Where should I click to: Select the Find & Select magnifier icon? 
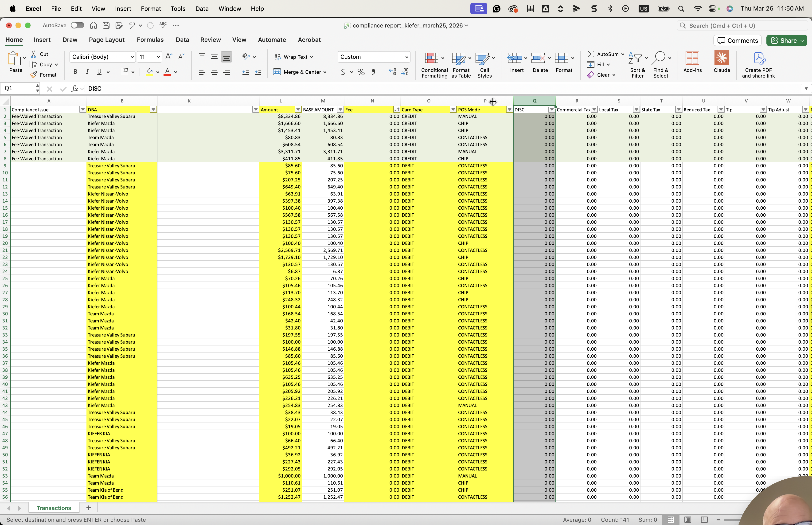[x=659, y=58]
